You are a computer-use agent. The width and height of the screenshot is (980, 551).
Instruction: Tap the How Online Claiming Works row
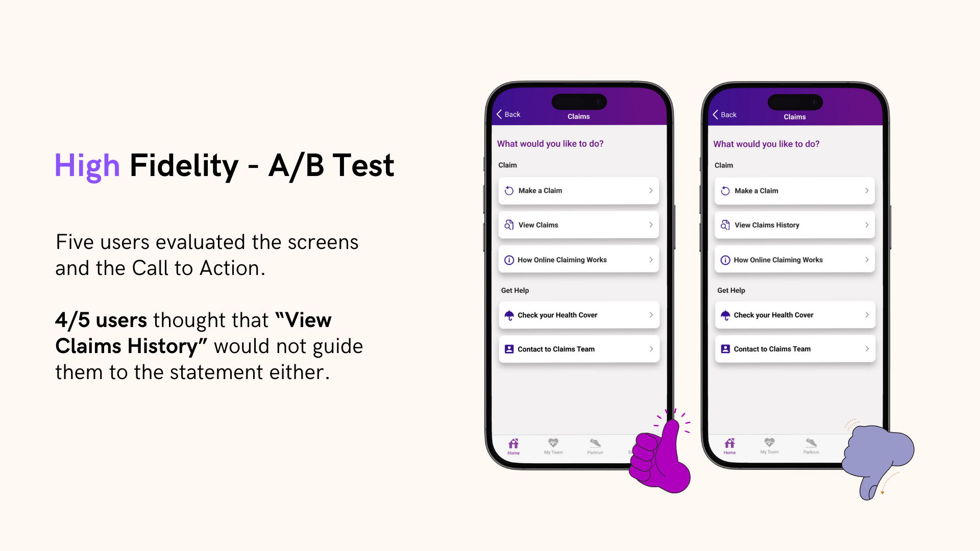578,259
